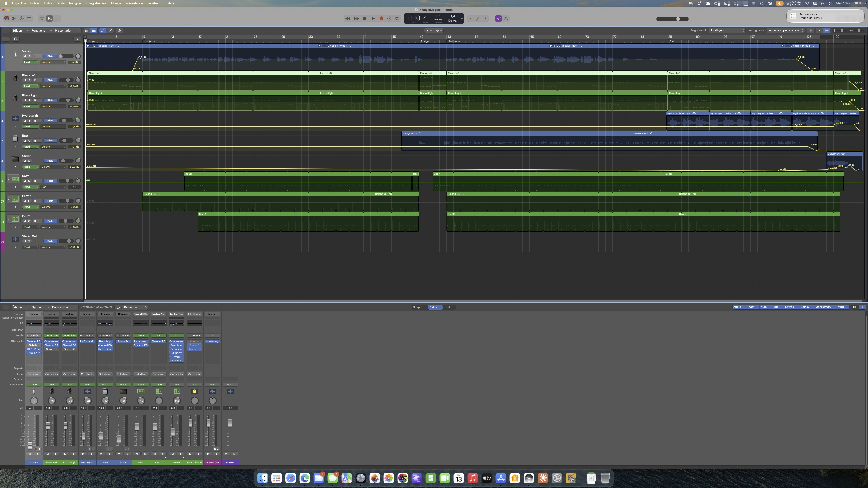
Task: Expand the Beat1 track stack
Action: point(9,178)
